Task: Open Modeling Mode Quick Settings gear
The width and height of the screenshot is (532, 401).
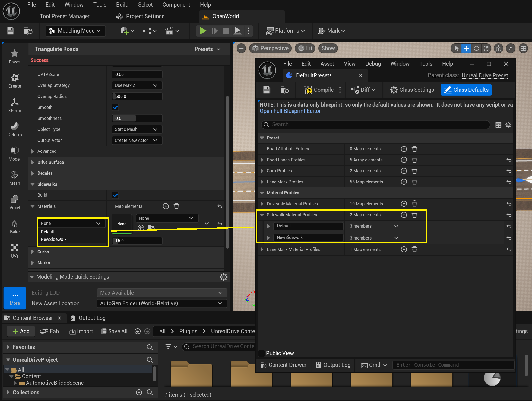Action: click(224, 277)
